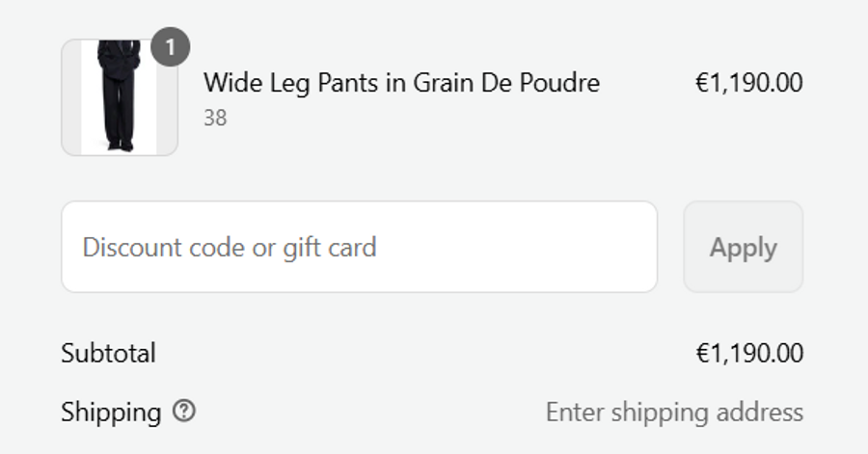Viewport: 868px width, 454px height.
Task: Focus the discount field placeholder text
Action: tap(230, 247)
